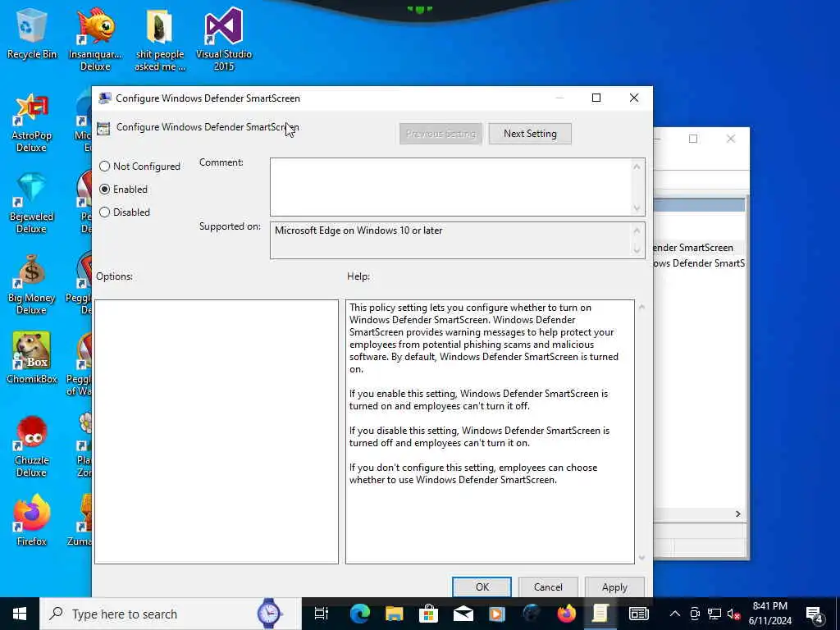Click the Next Setting button
840x630 pixels.
(530, 134)
